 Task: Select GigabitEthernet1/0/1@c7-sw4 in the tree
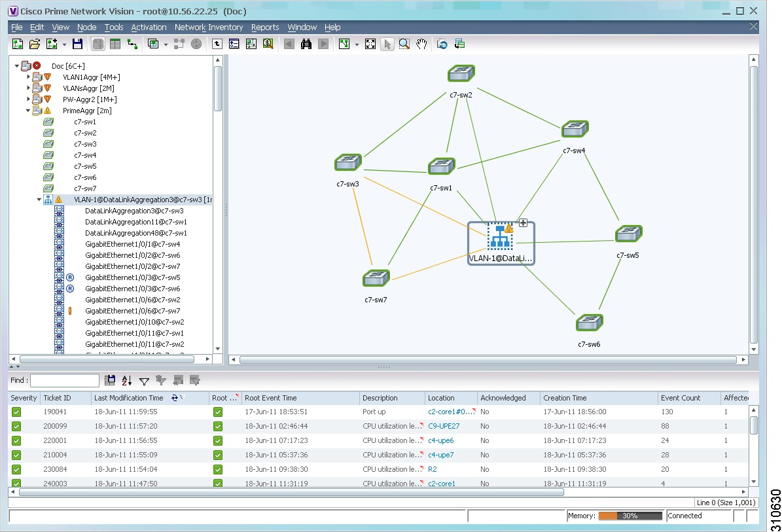click(x=133, y=244)
